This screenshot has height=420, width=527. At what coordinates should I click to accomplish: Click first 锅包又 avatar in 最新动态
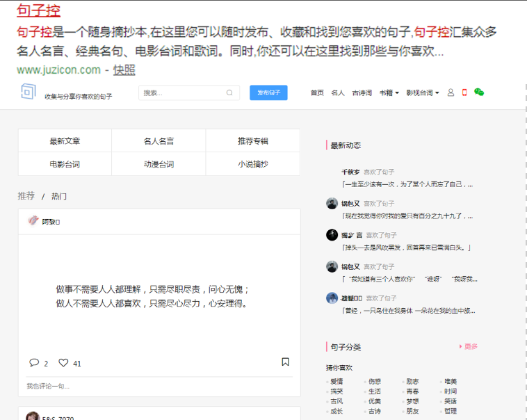(332, 203)
